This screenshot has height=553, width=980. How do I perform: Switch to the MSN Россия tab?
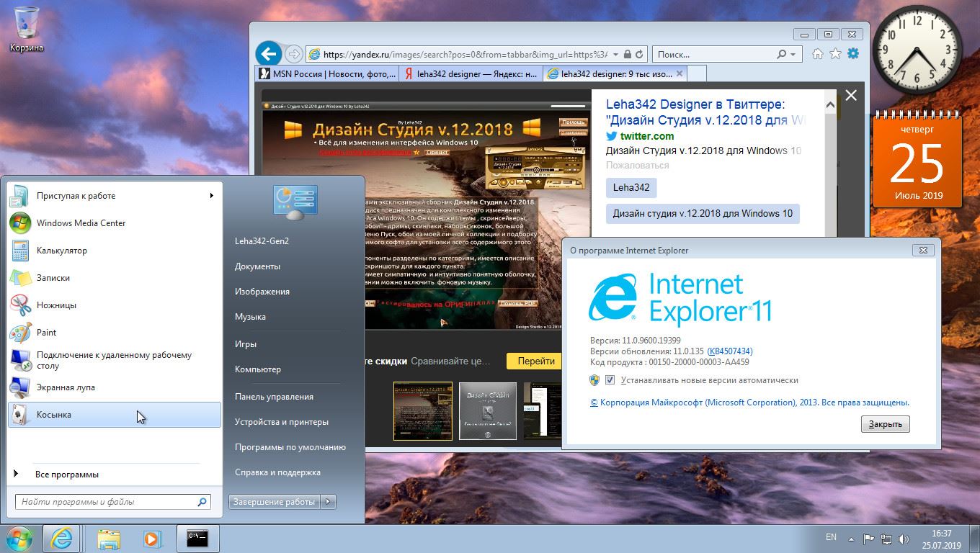point(327,73)
